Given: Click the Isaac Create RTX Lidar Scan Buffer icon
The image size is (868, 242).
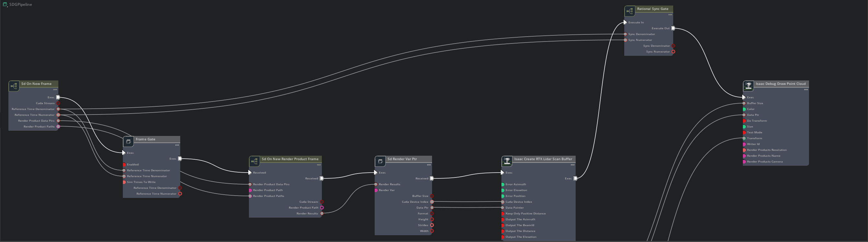Looking at the screenshot, I should (507, 161).
